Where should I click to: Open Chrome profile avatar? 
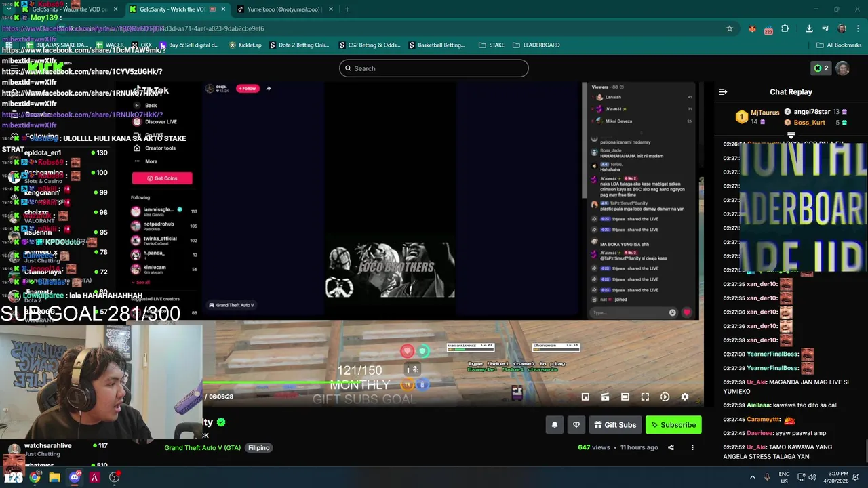click(x=842, y=28)
